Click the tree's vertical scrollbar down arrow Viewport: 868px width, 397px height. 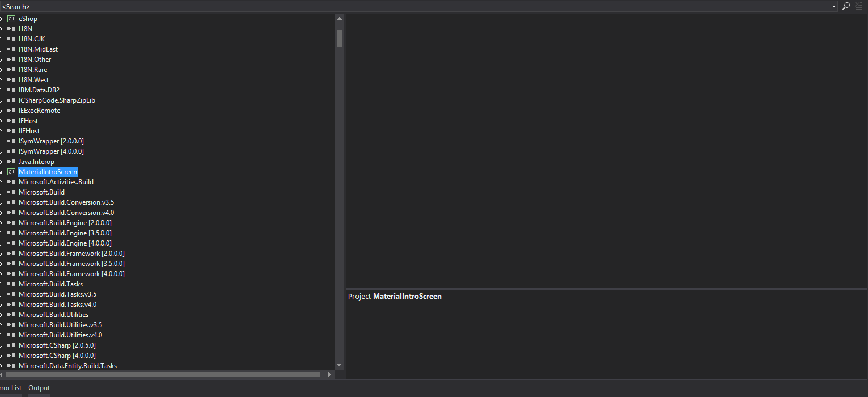tap(339, 365)
